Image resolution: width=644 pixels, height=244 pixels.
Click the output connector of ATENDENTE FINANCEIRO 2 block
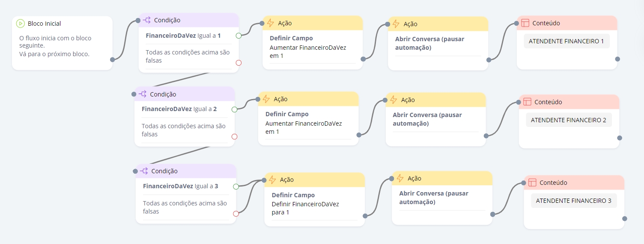click(619, 138)
